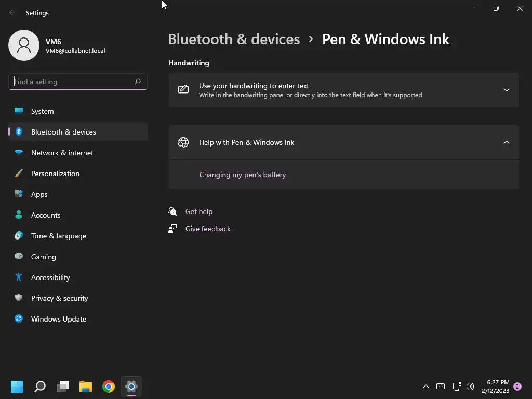
Task: Open File Explorer from the taskbar
Action: tap(86, 386)
